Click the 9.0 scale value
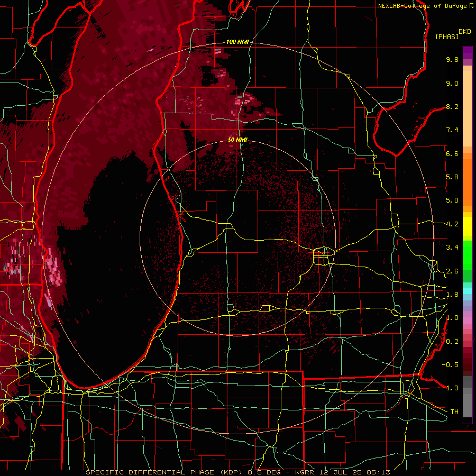Image resolution: width=476 pixels, height=476 pixels. [x=452, y=83]
